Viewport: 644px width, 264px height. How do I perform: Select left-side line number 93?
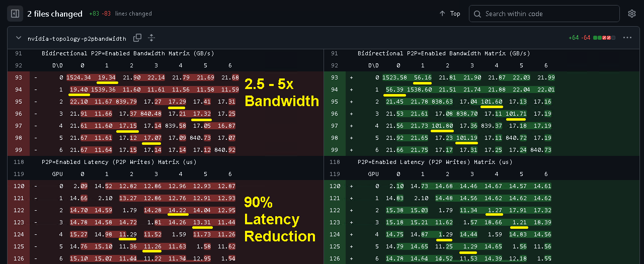(19, 77)
